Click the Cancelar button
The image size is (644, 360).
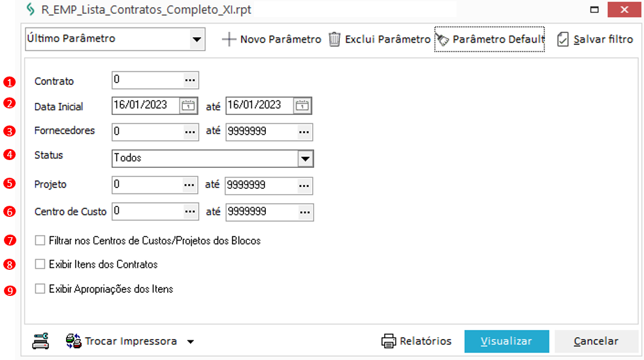[x=596, y=341]
